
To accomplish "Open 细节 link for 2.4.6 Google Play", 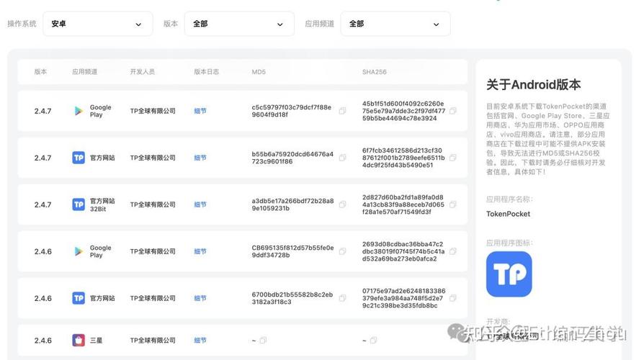I will (x=200, y=251).
